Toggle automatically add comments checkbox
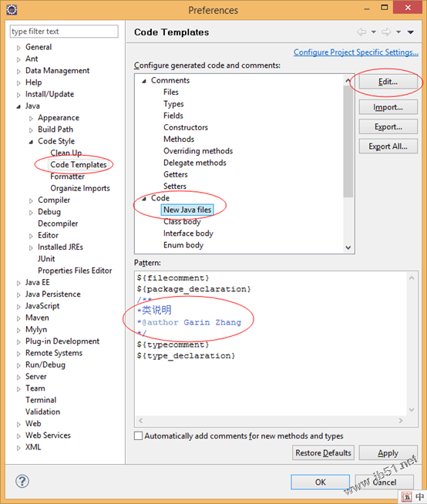Viewport: 427px width, 504px height. 138,436
